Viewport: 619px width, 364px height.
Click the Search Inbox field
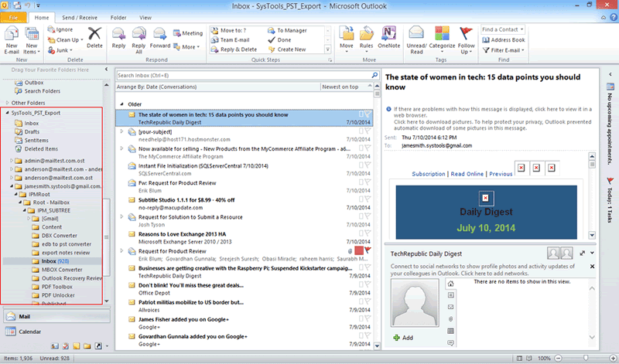(x=243, y=75)
